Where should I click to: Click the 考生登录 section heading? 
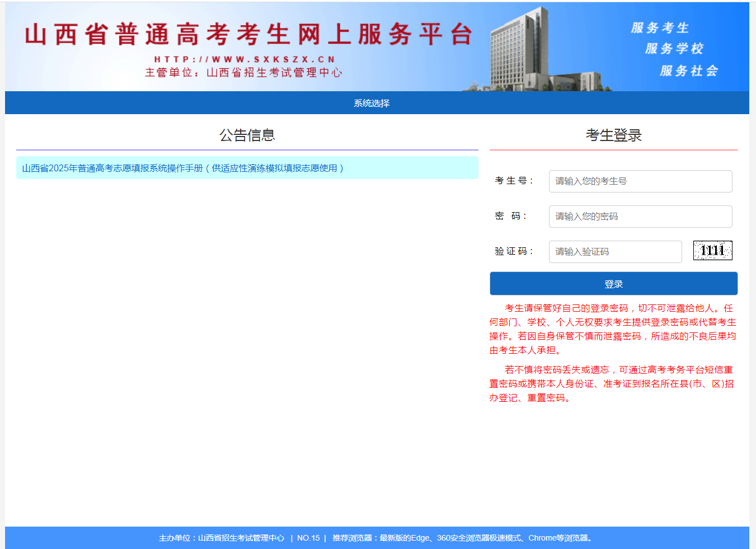(613, 135)
